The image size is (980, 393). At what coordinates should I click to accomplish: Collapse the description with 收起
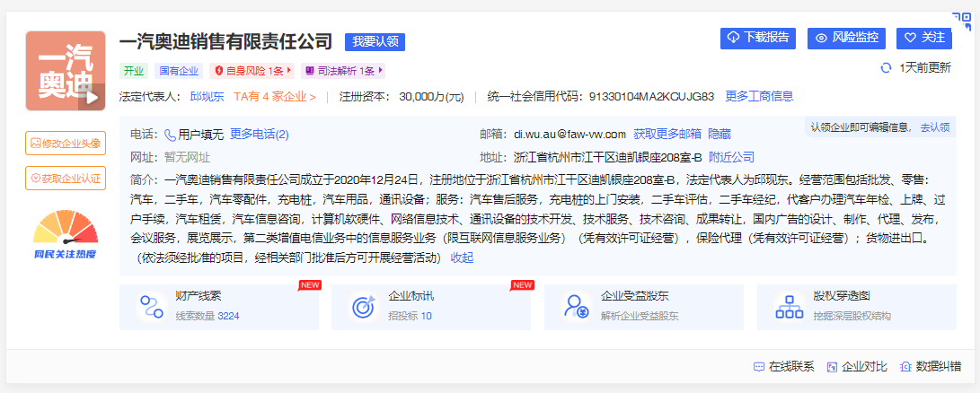click(463, 258)
